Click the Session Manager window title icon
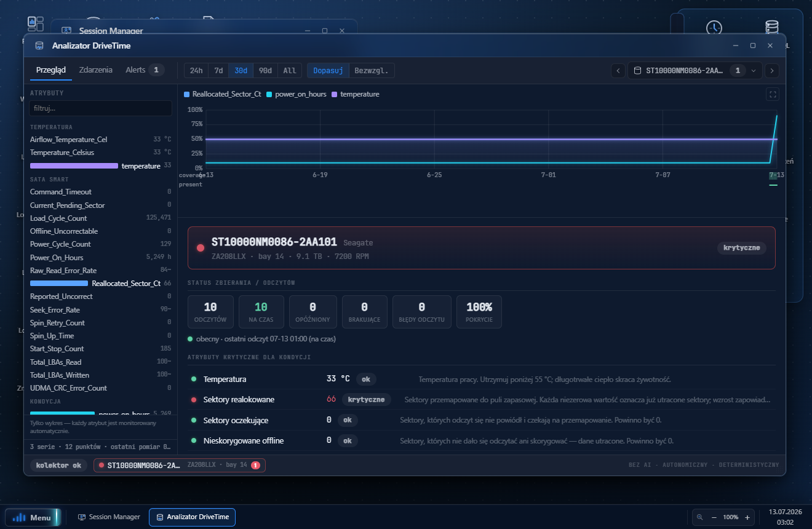Screen dimensions: 812x529 (66, 31)
